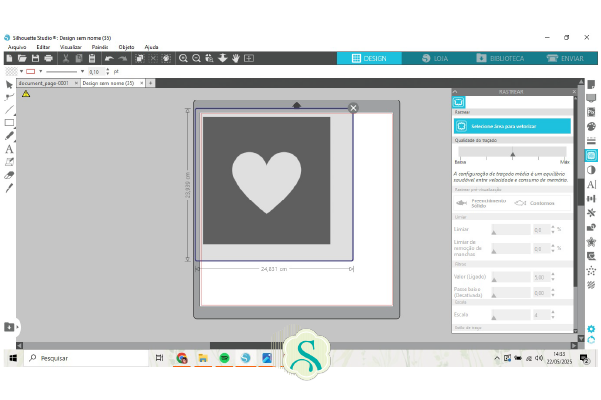This screenshot has width=601, height=400.
Task: Open the Painéis menu
Action: point(100,47)
